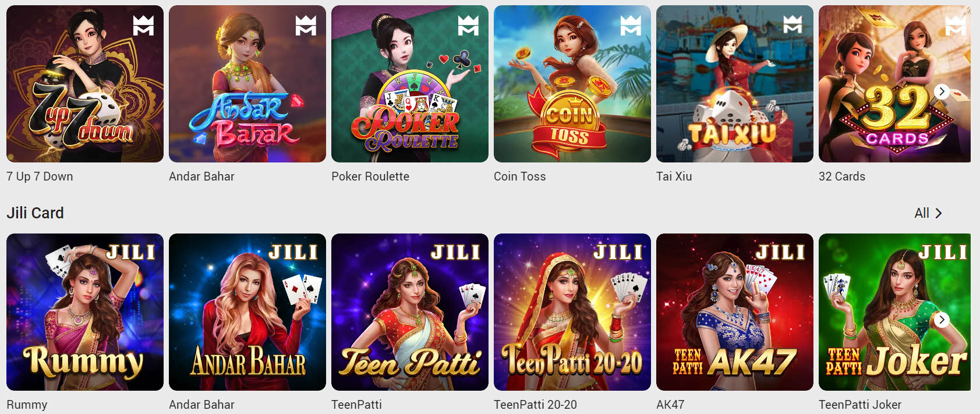Select the TeenPatti 20-20 game tile

click(572, 312)
